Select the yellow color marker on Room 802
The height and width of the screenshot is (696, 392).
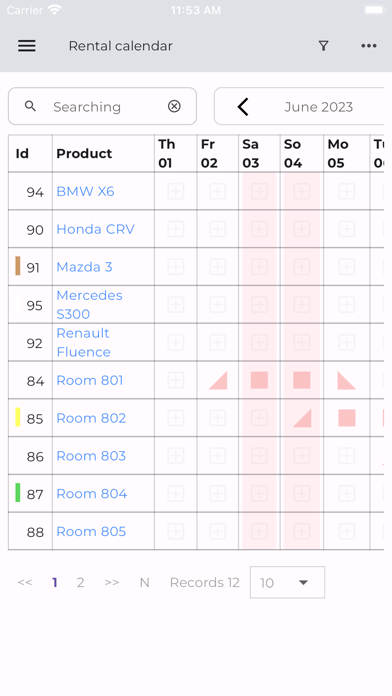pyautogui.click(x=18, y=417)
